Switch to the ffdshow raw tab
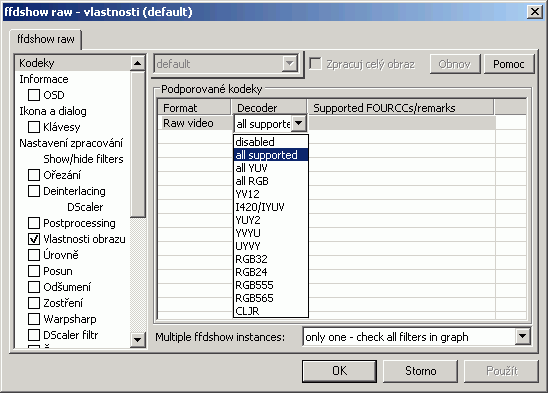548x393 pixels. [x=46, y=39]
